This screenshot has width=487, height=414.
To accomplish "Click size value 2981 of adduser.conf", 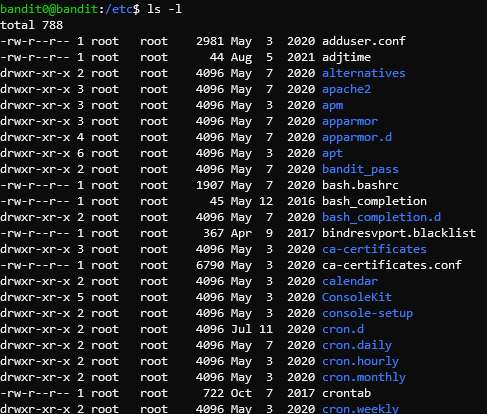I will 210,41.
